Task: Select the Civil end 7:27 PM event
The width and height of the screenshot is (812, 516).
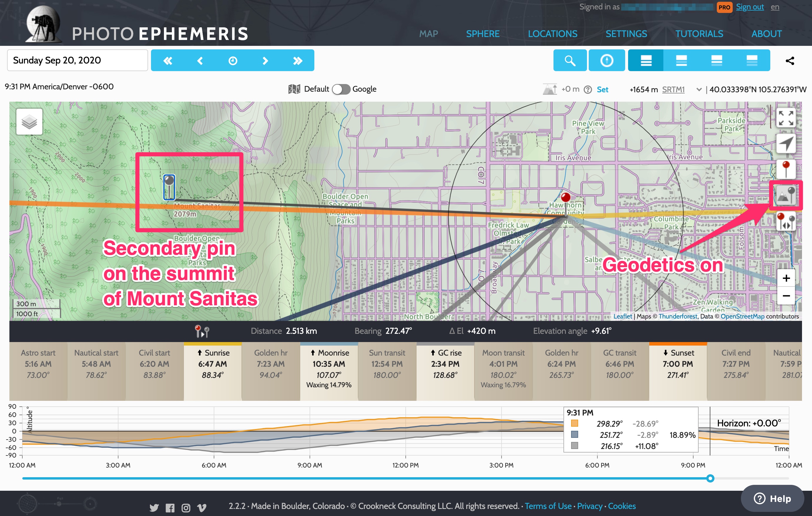Action: [x=736, y=372]
